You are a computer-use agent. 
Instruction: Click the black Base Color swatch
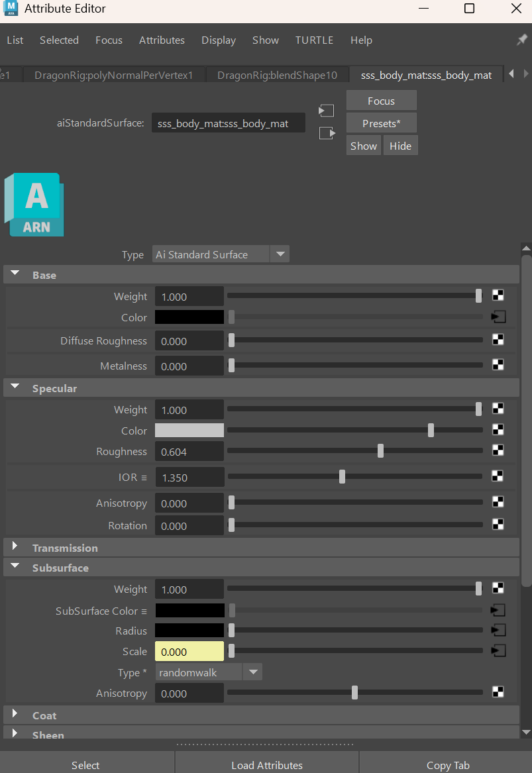pyautogui.click(x=189, y=317)
